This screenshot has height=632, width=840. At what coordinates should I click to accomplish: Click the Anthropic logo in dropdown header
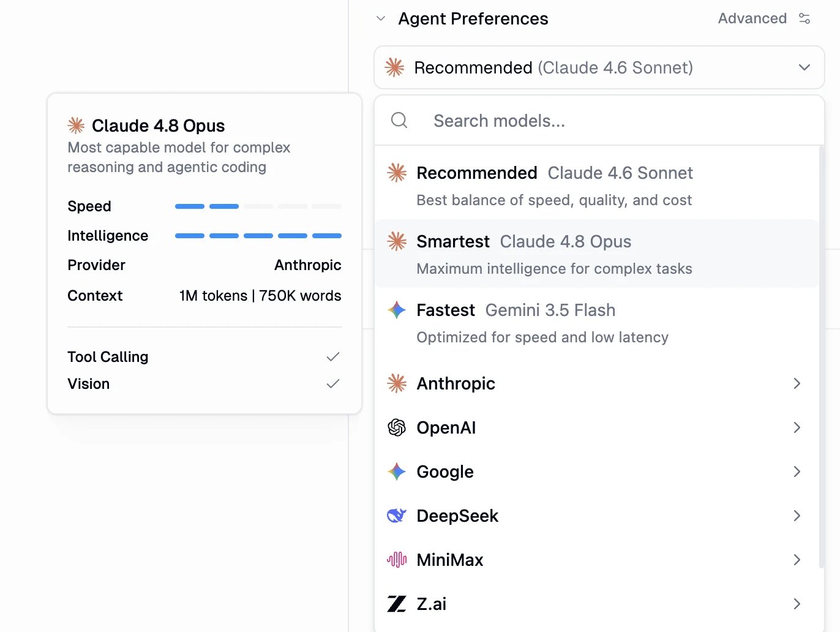pos(394,67)
